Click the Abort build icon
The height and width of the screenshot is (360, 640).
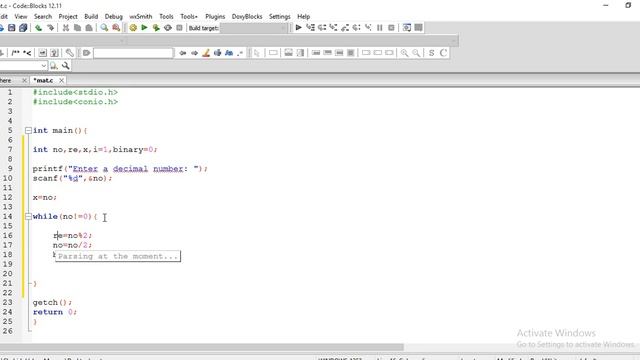click(x=179, y=28)
